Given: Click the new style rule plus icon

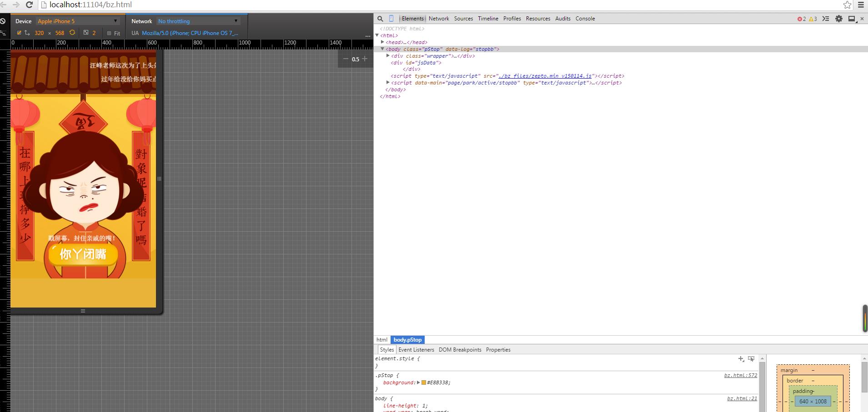Looking at the screenshot, I should (741, 359).
